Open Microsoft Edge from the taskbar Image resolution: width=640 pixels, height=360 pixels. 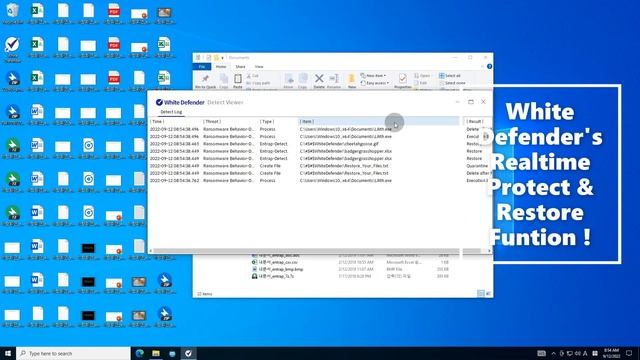tap(140, 353)
